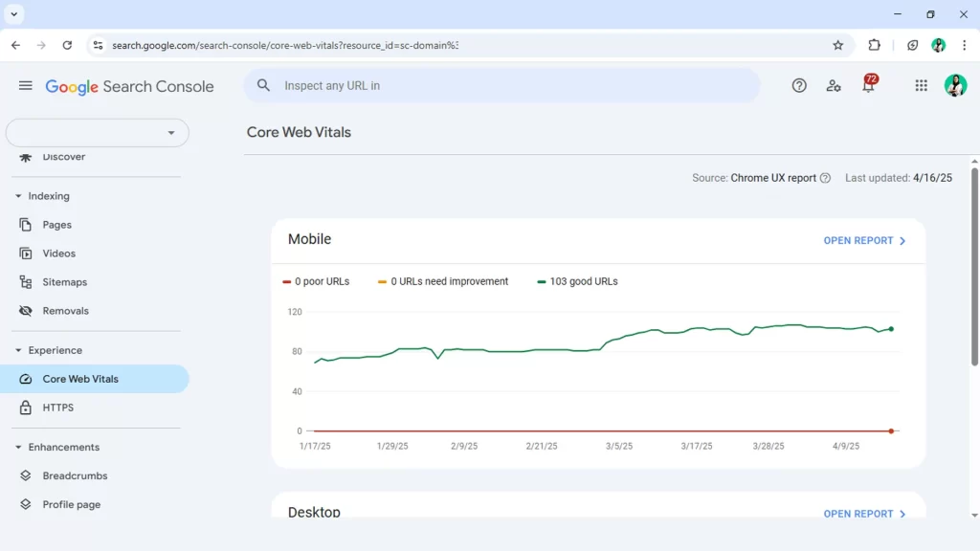Collapse the Enhancements section

(18, 448)
